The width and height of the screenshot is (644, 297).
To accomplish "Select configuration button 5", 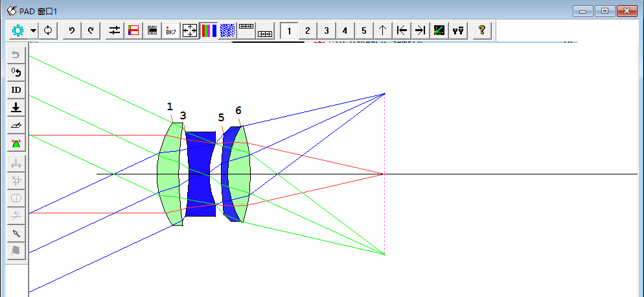I will pos(364,30).
